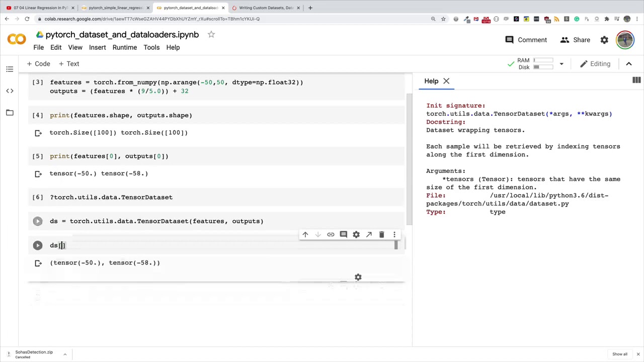644x362 pixels.
Task: Open the Files sidebar folder icon
Action: pos(10,113)
